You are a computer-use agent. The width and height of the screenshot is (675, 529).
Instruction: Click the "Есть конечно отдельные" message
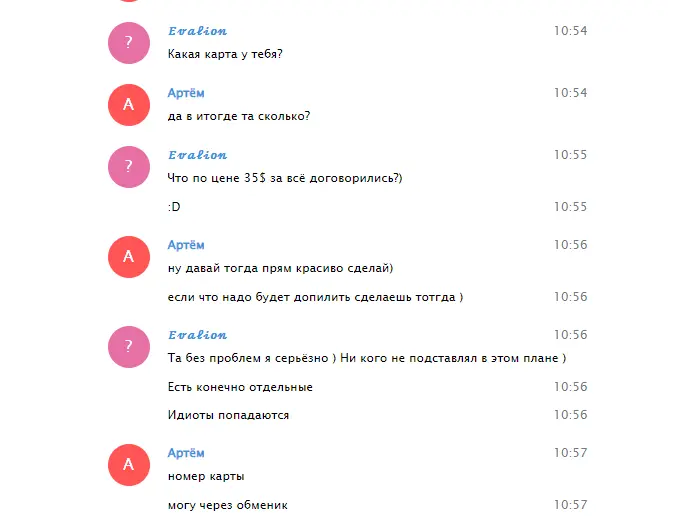[240, 387]
